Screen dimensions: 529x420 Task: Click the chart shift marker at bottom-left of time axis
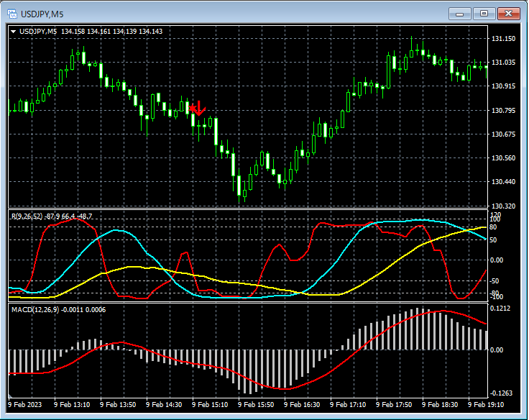coord(11,397)
